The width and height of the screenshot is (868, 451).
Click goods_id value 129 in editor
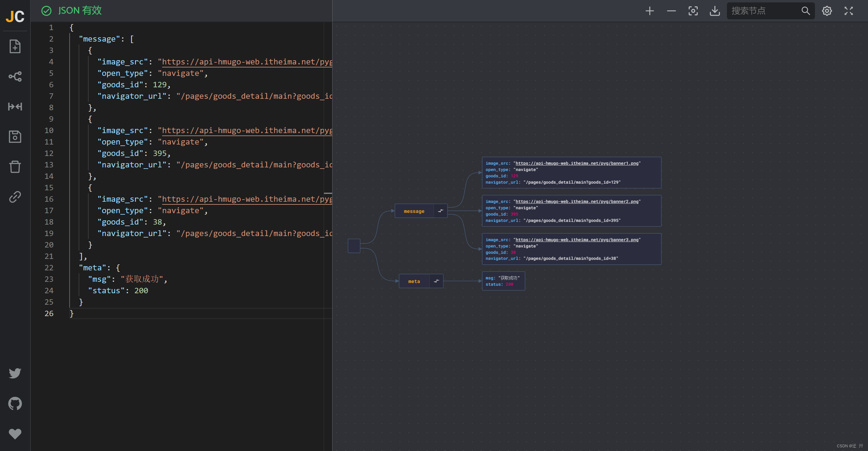[160, 85]
